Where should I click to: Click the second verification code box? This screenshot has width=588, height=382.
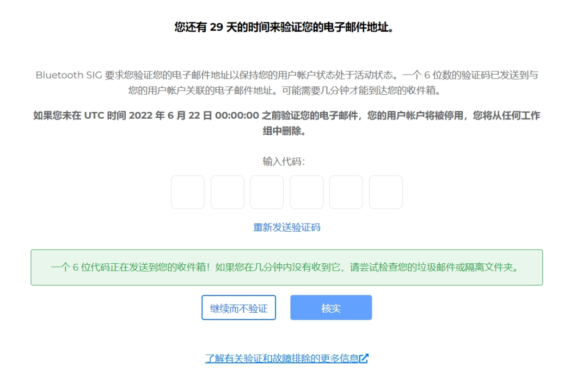click(x=227, y=192)
